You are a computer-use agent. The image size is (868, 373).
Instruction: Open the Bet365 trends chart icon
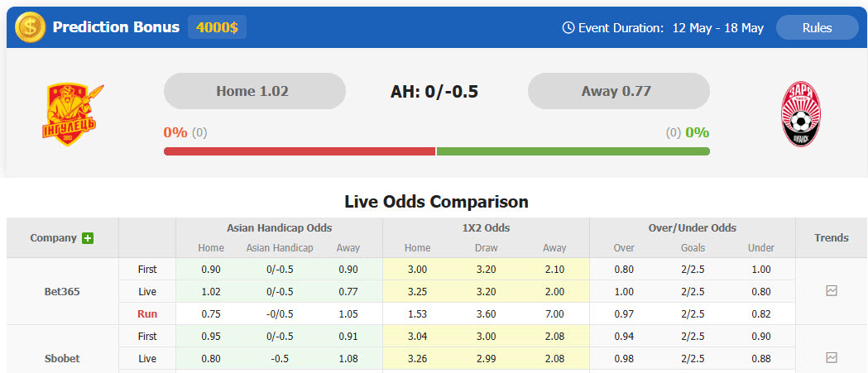click(x=832, y=291)
